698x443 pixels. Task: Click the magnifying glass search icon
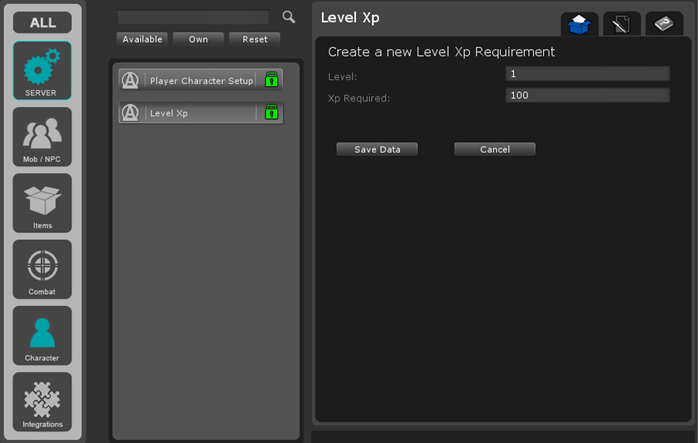point(289,17)
